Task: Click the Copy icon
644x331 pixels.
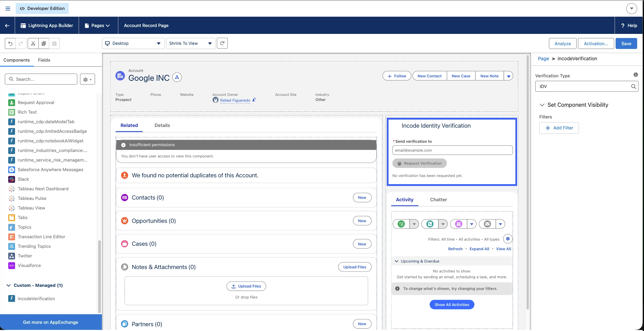Action: pos(44,43)
